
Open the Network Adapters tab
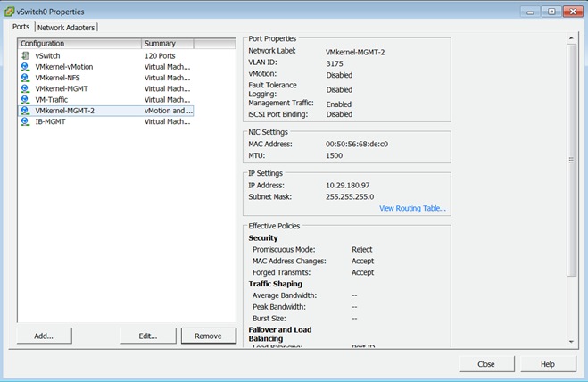[66, 28]
